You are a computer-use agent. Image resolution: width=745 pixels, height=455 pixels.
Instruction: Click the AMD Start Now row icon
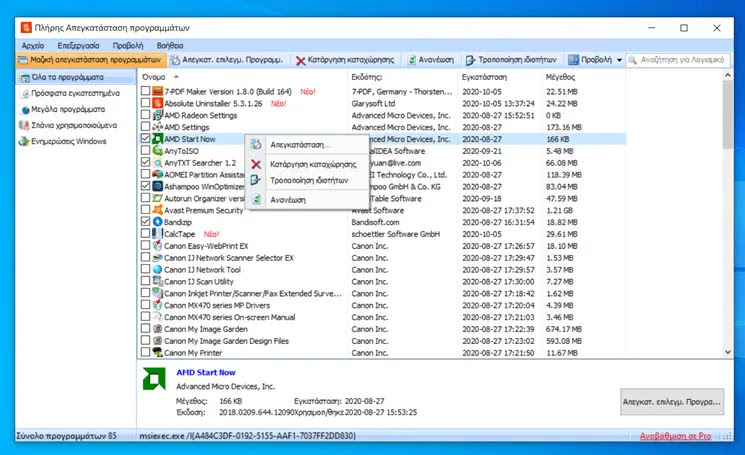[158, 139]
